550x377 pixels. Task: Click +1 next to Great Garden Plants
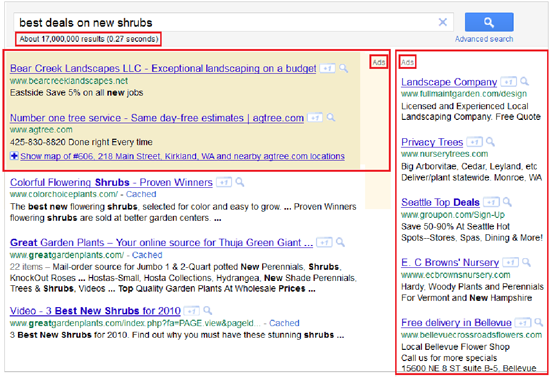click(324, 242)
